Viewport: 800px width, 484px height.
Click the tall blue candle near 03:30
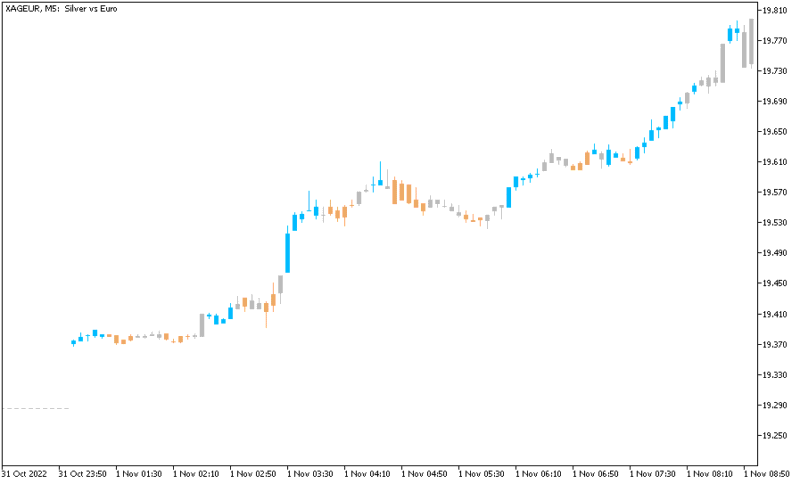[288, 252]
